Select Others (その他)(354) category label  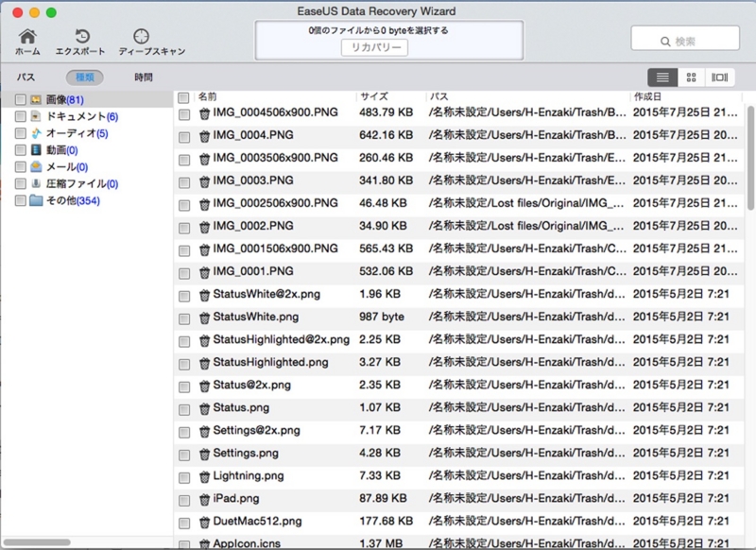pos(73,200)
